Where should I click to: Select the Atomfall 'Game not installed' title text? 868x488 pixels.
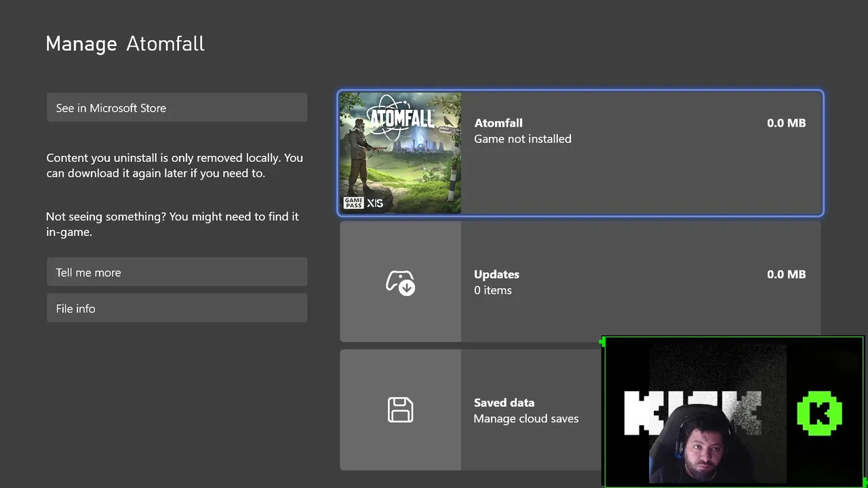[x=522, y=131]
